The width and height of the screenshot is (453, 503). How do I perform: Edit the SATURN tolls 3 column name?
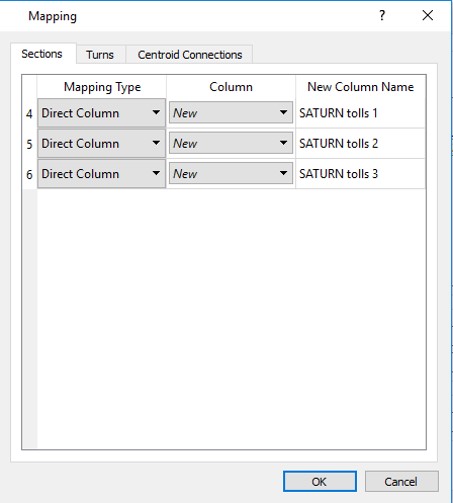(x=360, y=174)
